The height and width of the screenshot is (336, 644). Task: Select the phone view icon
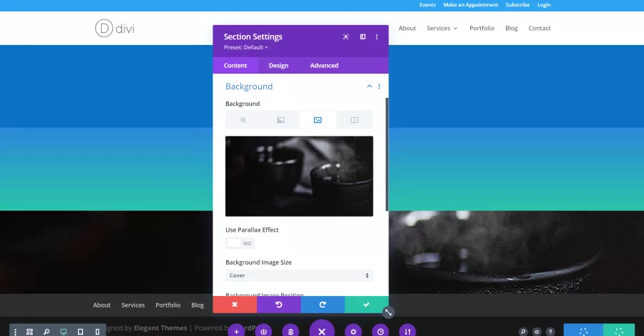point(97,332)
